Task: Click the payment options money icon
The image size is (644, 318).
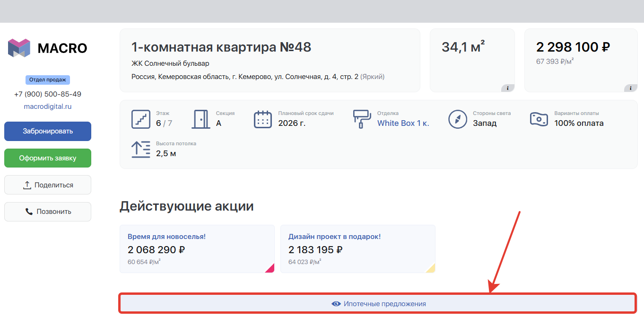Action: pyautogui.click(x=539, y=119)
